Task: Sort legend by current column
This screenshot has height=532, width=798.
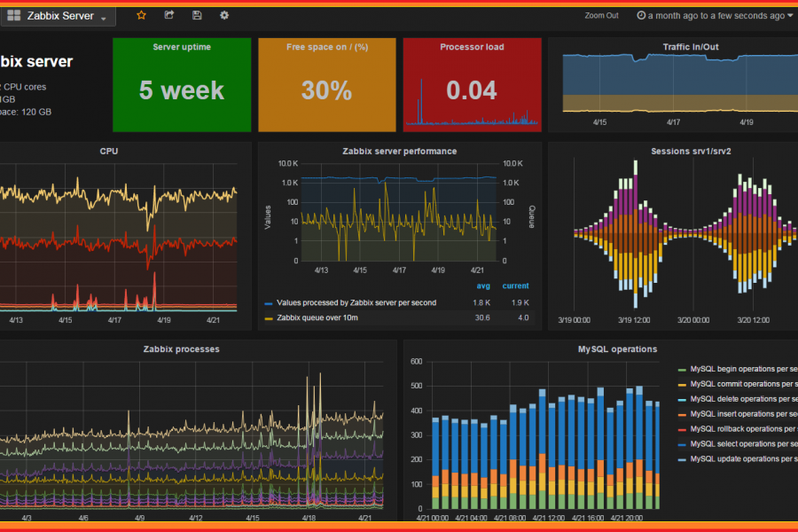Action: [515, 286]
